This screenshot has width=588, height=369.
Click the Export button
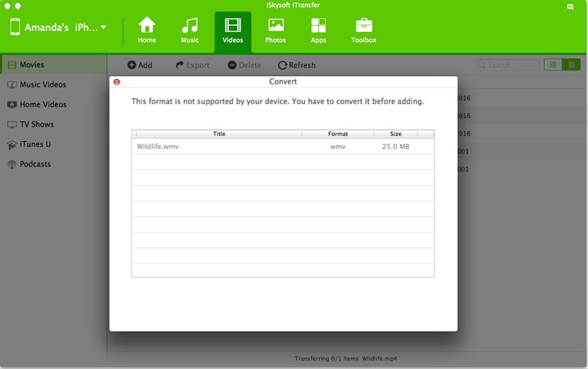pos(192,65)
